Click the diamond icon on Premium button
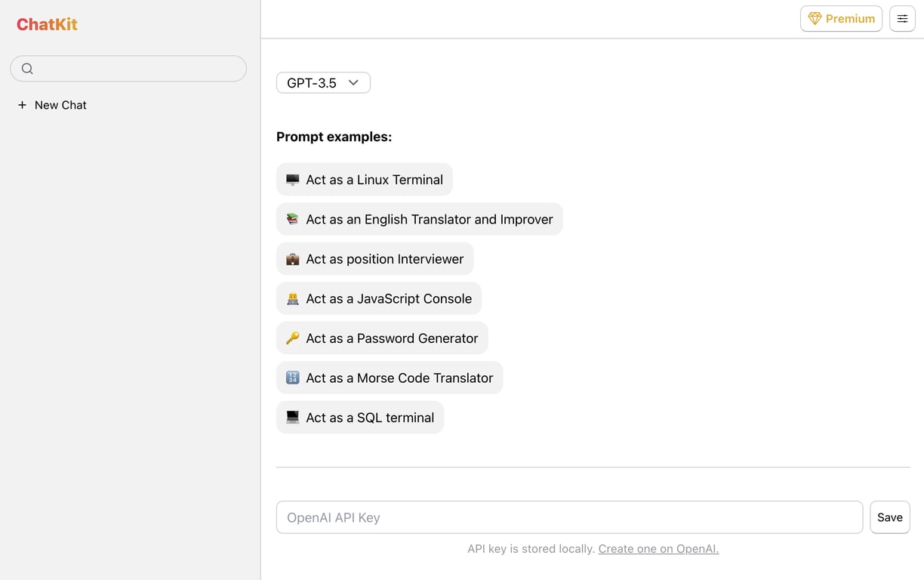 (x=815, y=19)
